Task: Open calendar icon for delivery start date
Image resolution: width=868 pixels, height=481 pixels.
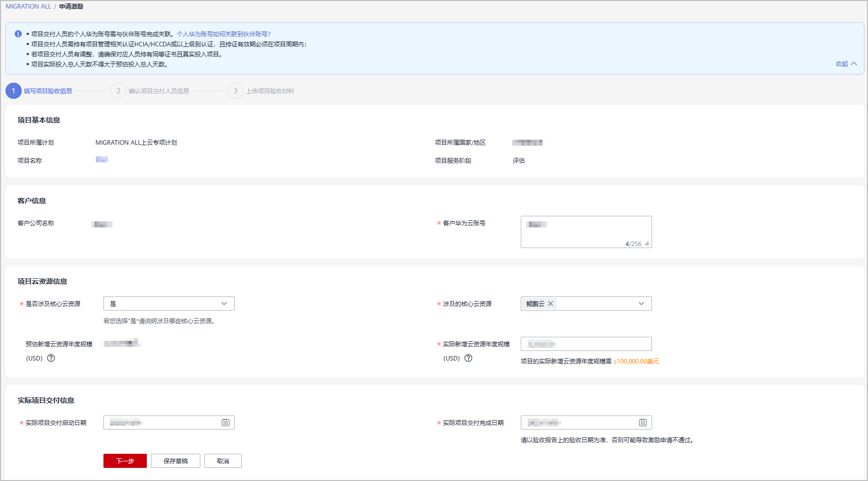Action: point(226,423)
